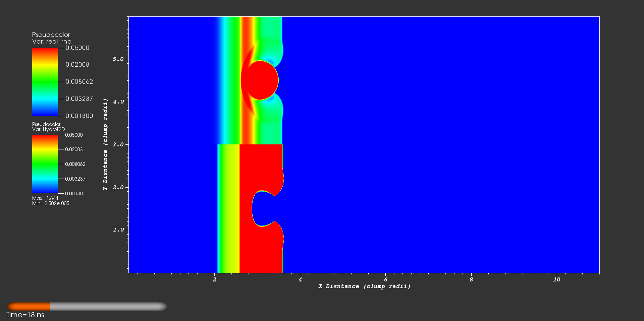Click the "Min: 2.502e-005" legend value
The width and height of the screenshot is (644, 321).
point(51,203)
